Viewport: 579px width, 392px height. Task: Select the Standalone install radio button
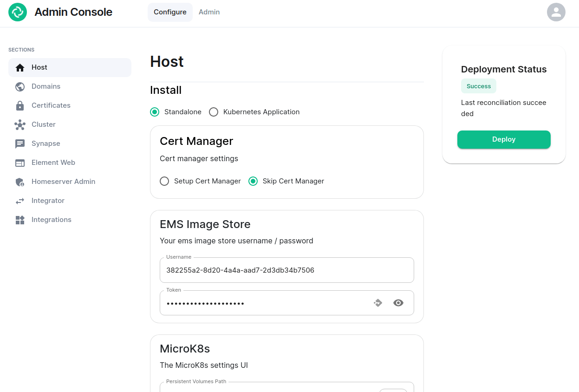coord(155,112)
